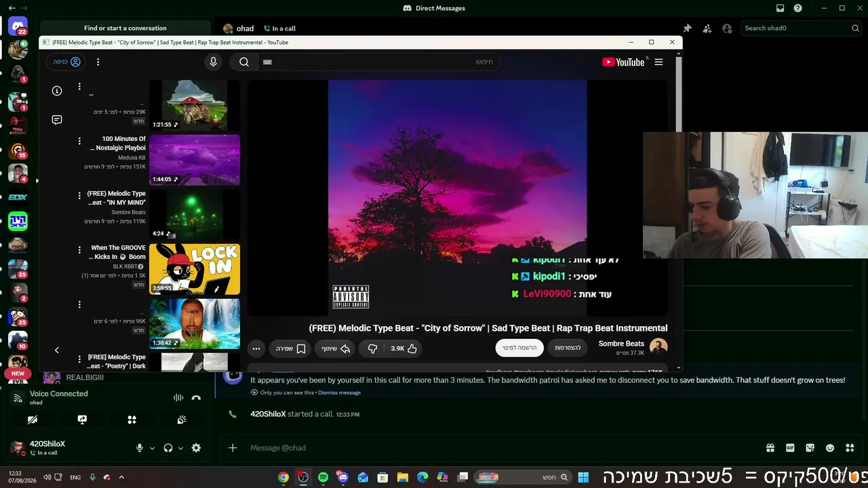Disconnect from the Discord voice call
Viewport: 868px width, 488px height.
pos(196,398)
